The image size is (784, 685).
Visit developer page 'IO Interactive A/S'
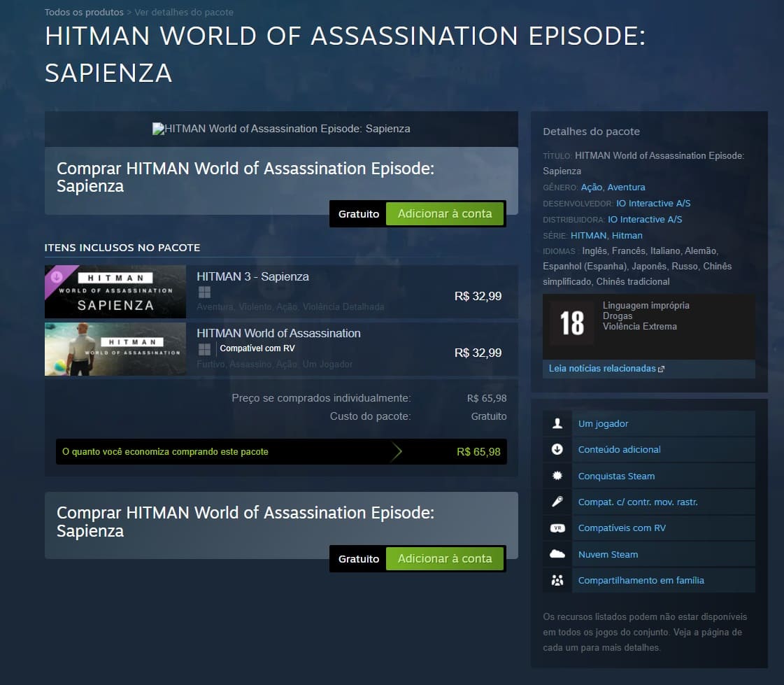pos(653,203)
